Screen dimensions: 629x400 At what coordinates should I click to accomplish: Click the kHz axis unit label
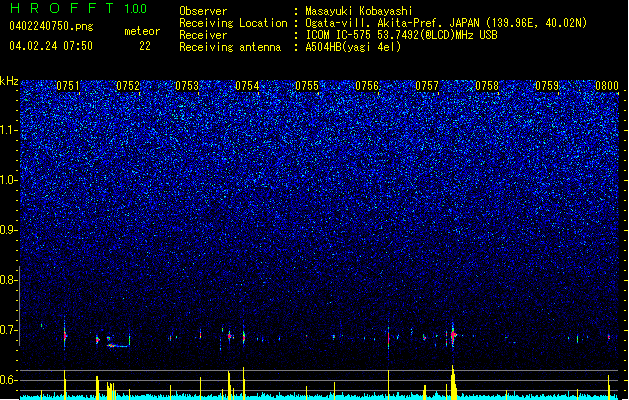click(9, 81)
